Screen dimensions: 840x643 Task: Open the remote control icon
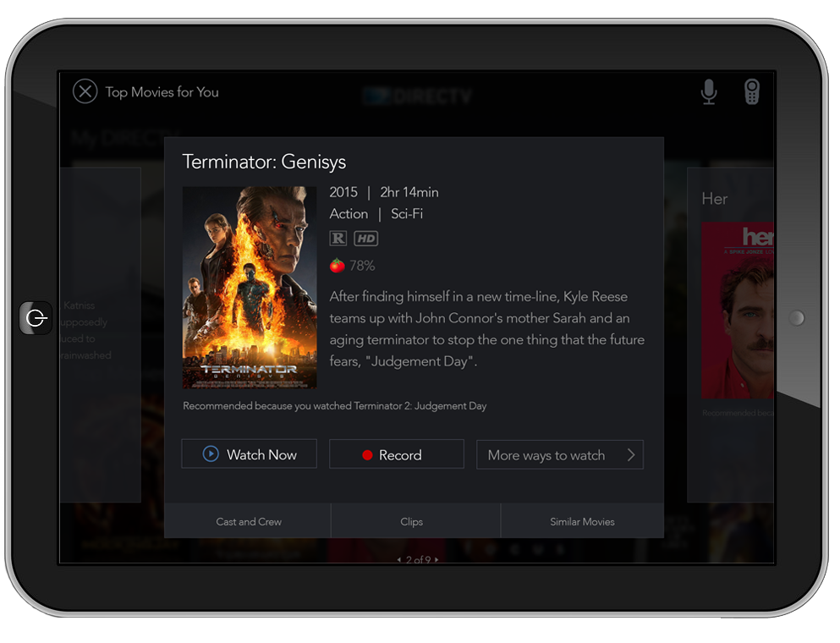pyautogui.click(x=751, y=91)
